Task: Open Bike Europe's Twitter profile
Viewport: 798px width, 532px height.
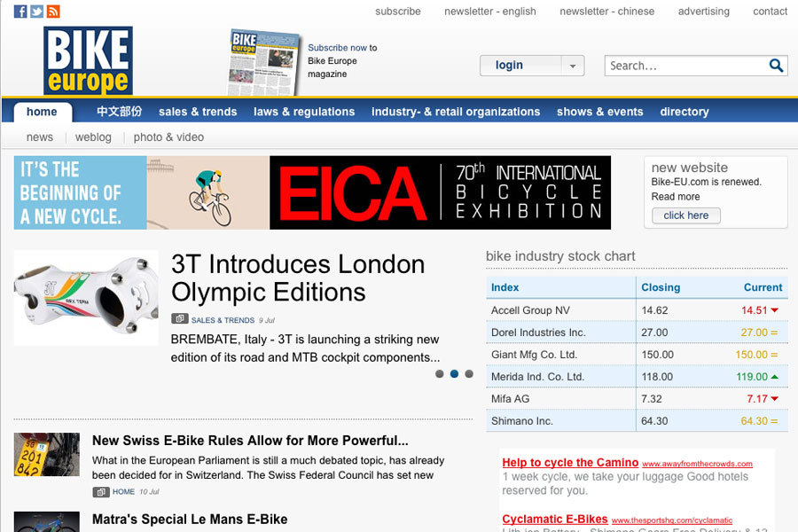Action: tap(36, 12)
